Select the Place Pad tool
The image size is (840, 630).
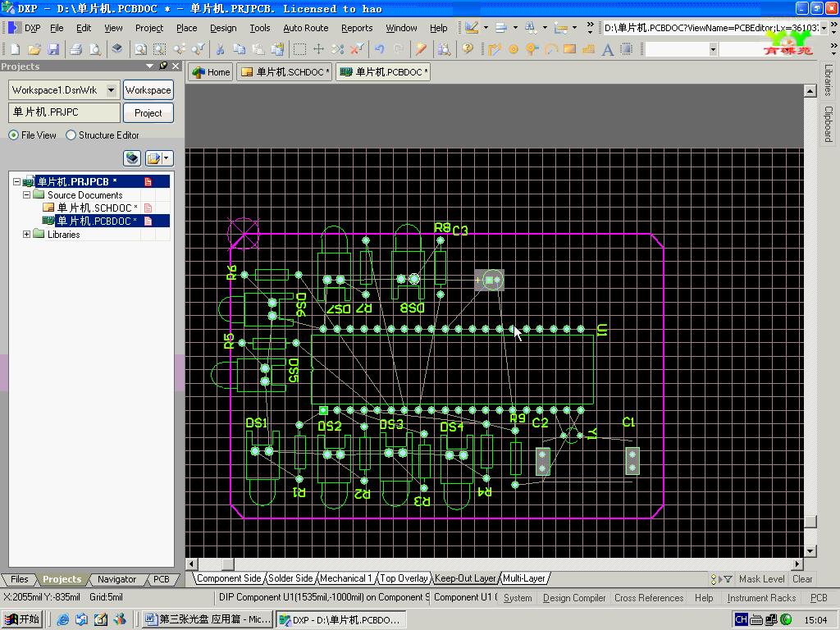point(514,49)
